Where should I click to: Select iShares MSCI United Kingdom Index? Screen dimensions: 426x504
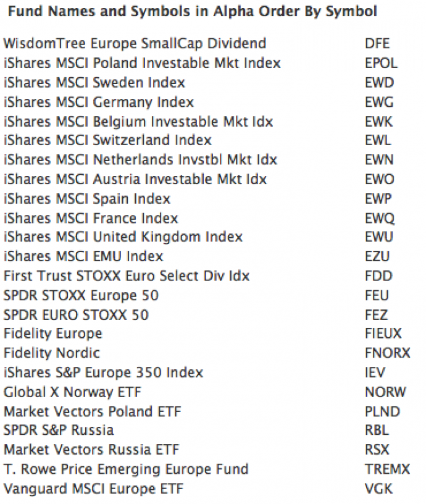pos(123,237)
